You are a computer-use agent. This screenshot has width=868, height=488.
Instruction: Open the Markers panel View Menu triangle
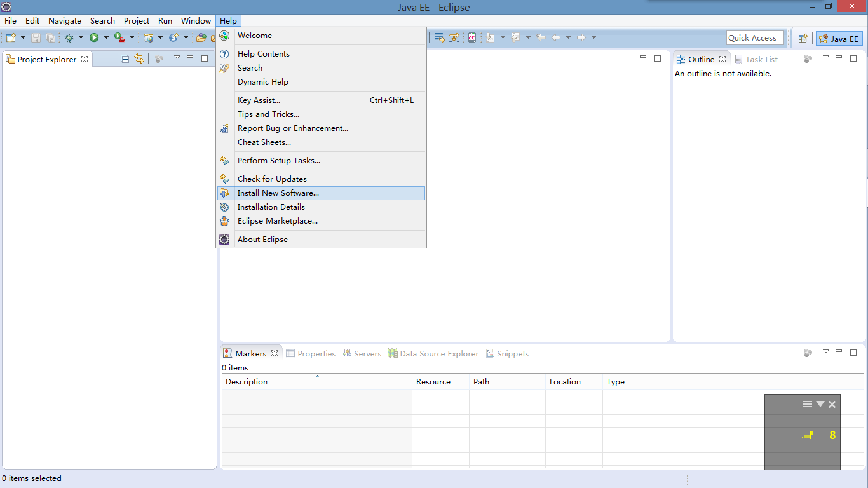click(x=826, y=351)
